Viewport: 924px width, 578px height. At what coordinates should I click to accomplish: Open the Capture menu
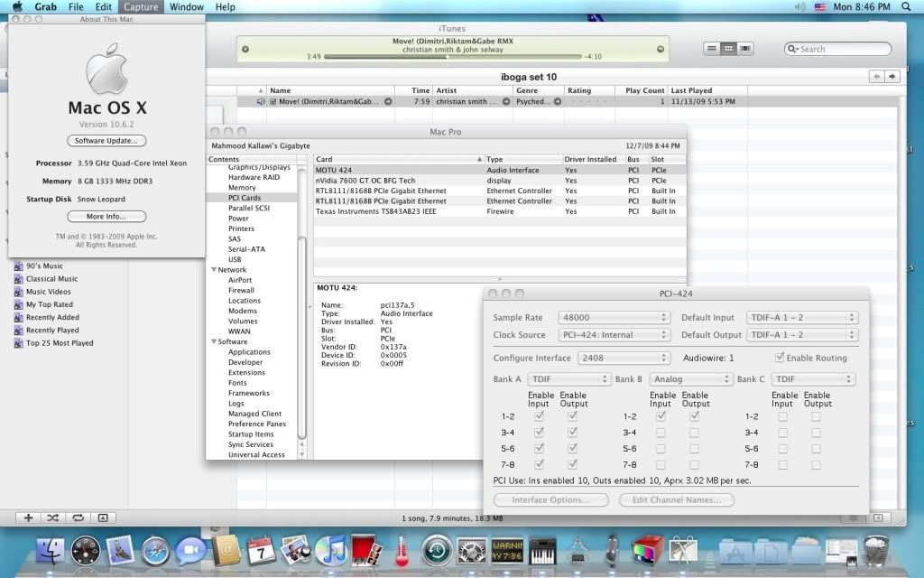tap(140, 7)
